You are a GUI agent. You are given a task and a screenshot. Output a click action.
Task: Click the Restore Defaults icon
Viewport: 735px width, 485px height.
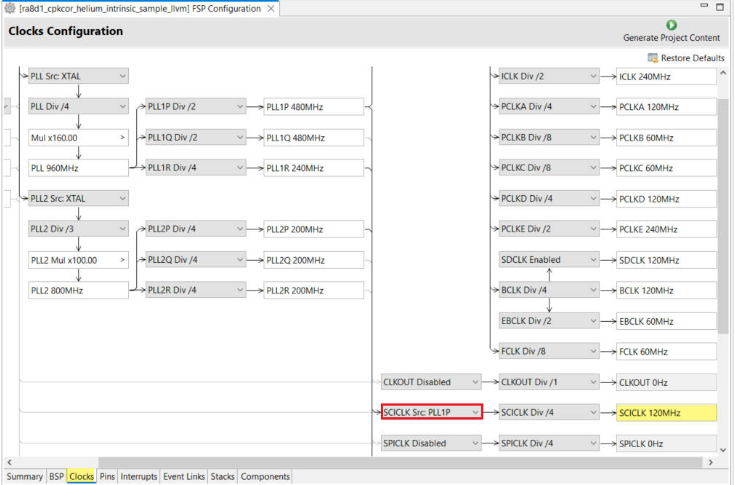point(653,58)
